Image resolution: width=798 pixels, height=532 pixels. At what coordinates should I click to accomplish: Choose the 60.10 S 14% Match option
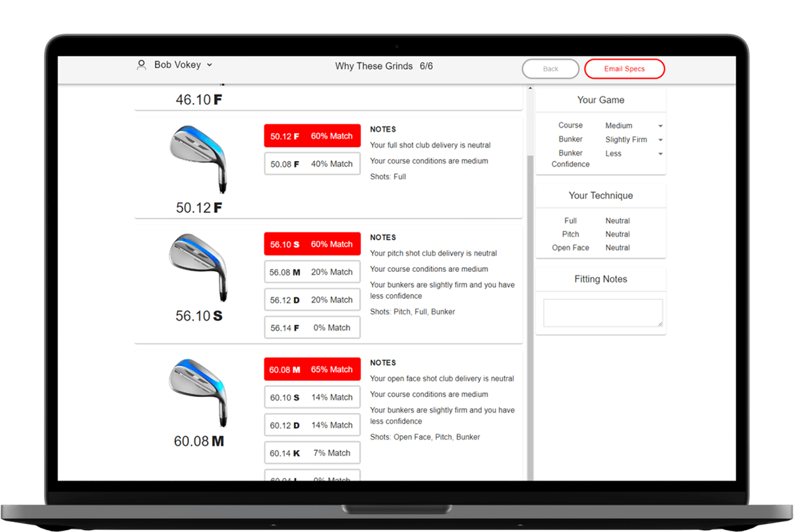pyautogui.click(x=313, y=397)
